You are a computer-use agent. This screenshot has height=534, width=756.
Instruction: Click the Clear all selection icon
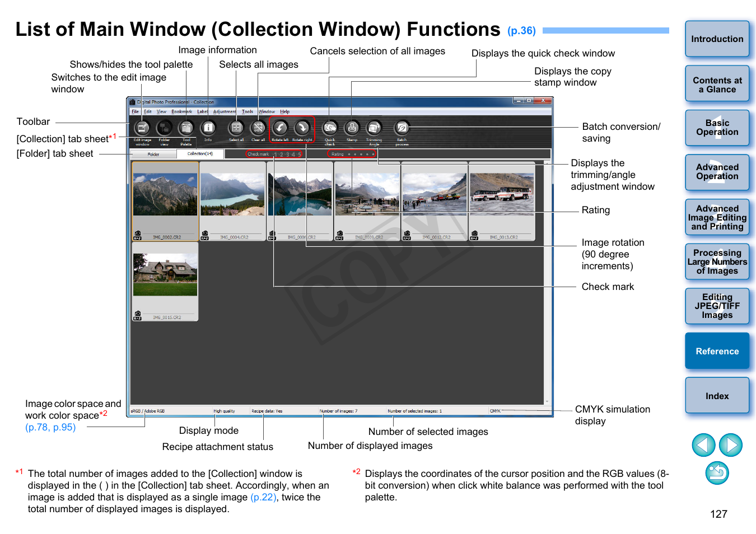coord(258,128)
